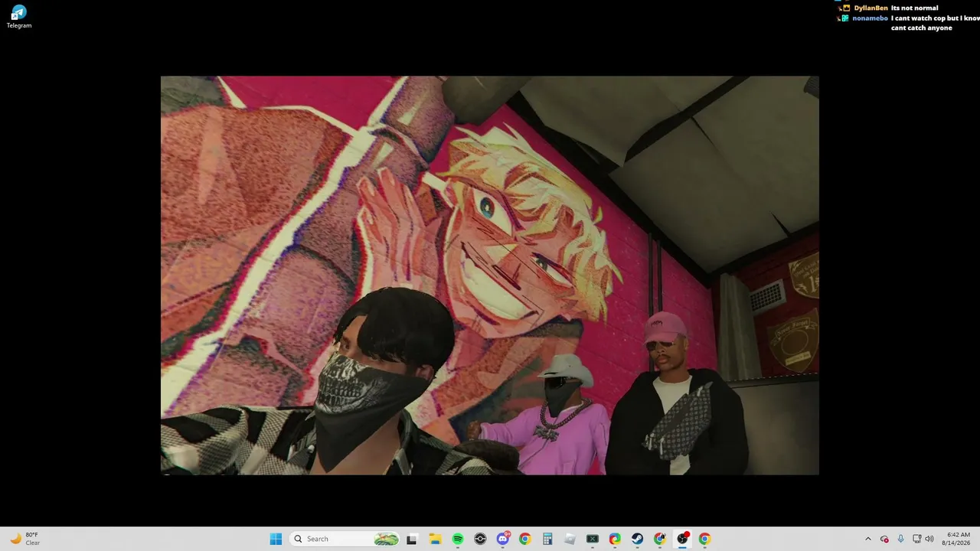Open the volume control from the tray
This screenshot has height=551, width=980.
tap(929, 539)
